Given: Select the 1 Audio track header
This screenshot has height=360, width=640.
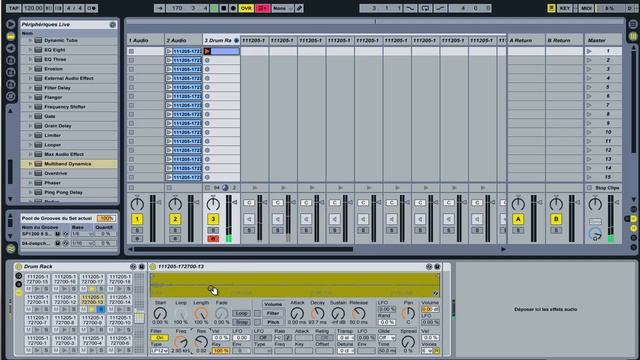Looking at the screenshot, I should (145, 40).
